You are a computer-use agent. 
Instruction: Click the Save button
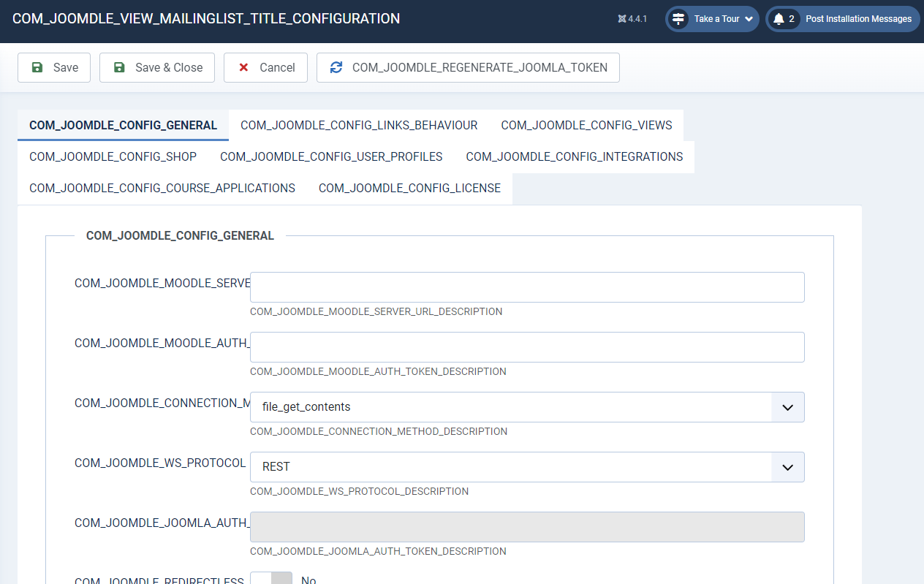coord(54,67)
